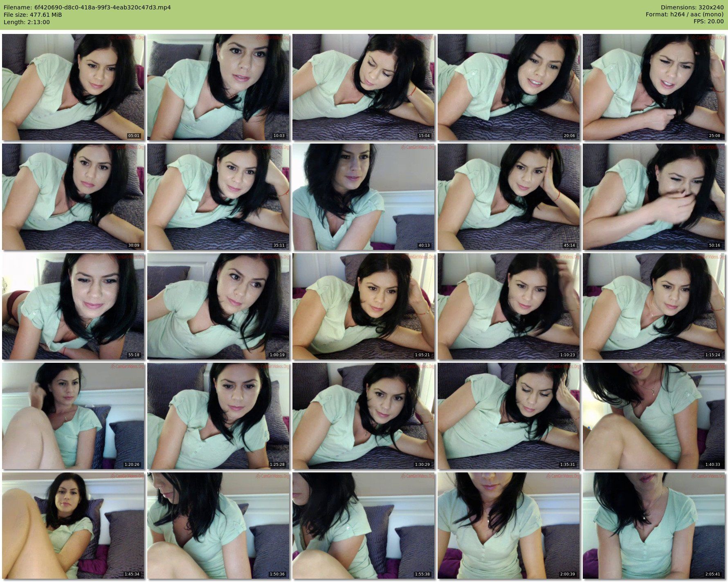Screen dimensions: 728x582
Task: Select the thumbnail timestamped 1:10:23
Action: click(x=508, y=306)
